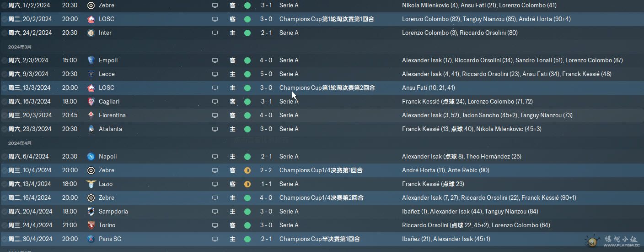Toggle the check circle beside 24/2/2024 Inter match
Viewport: 644px width, 252px height.
4,33
